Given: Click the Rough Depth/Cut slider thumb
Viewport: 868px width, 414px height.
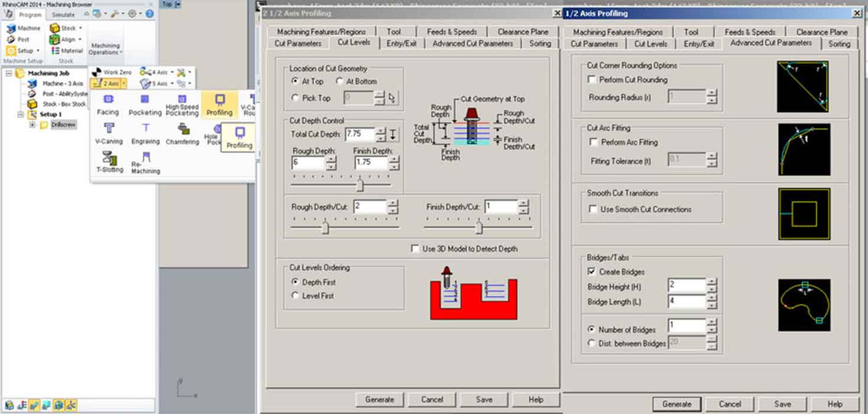Looking at the screenshot, I should click(325, 228).
